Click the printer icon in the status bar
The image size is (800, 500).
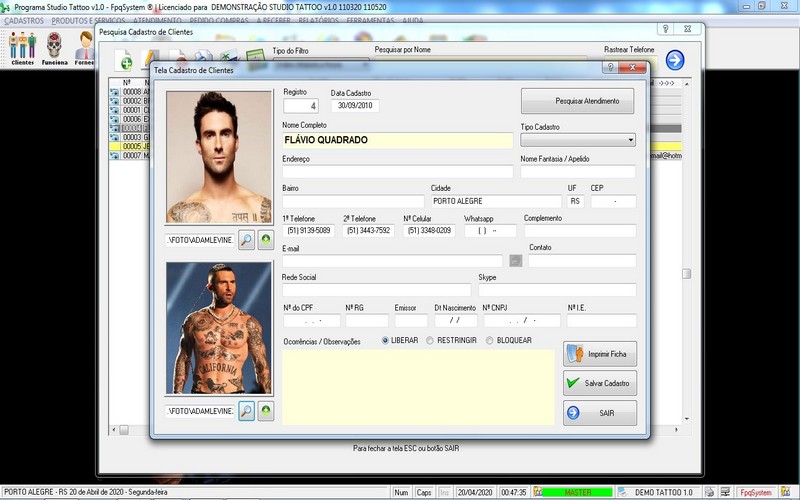(710, 492)
